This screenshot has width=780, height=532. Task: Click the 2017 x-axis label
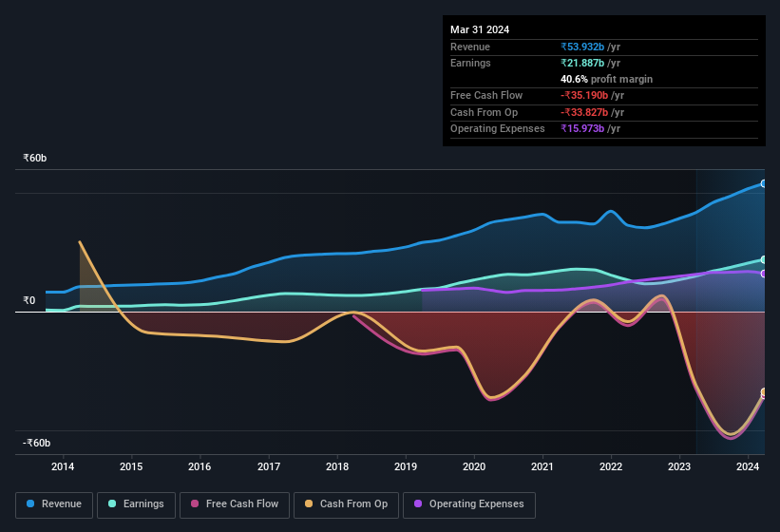click(x=269, y=466)
